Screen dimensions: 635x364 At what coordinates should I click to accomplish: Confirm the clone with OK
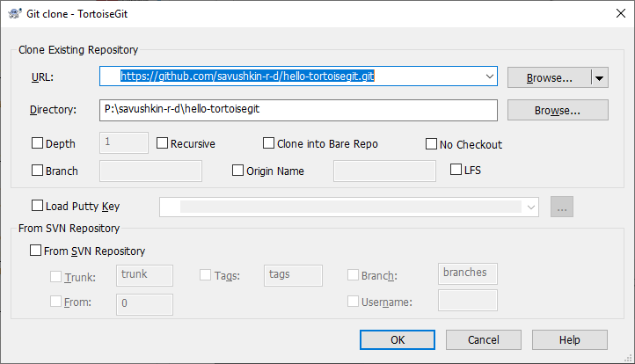[398, 339]
